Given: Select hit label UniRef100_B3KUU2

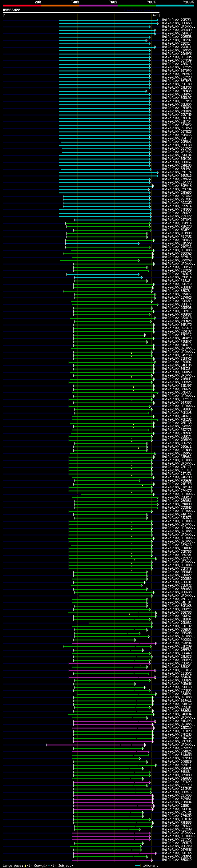Looking at the screenshot, I should 176,548.
